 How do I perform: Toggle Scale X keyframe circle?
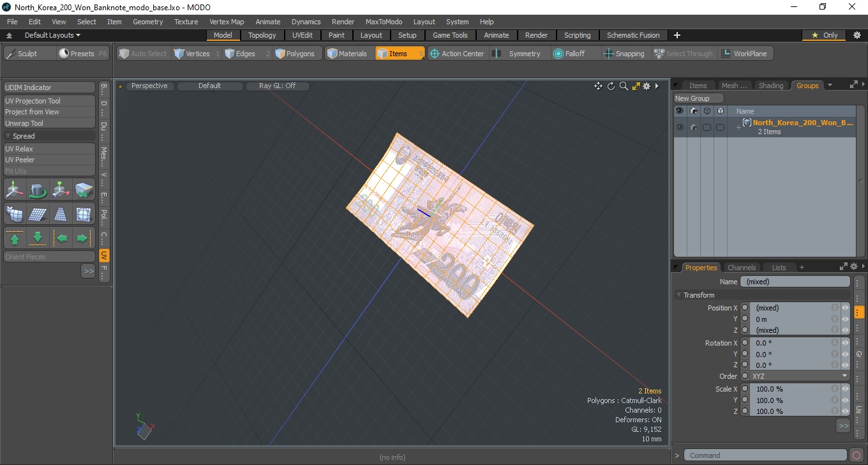(x=745, y=389)
